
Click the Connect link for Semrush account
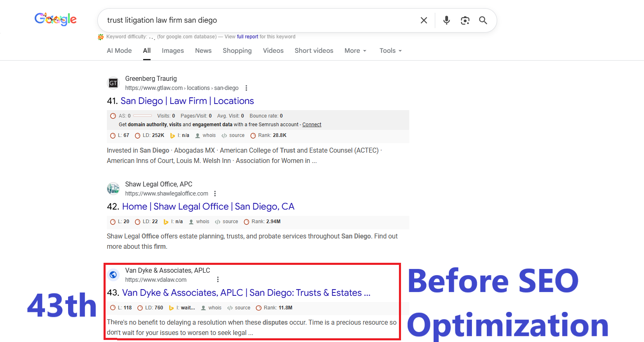pyautogui.click(x=311, y=125)
